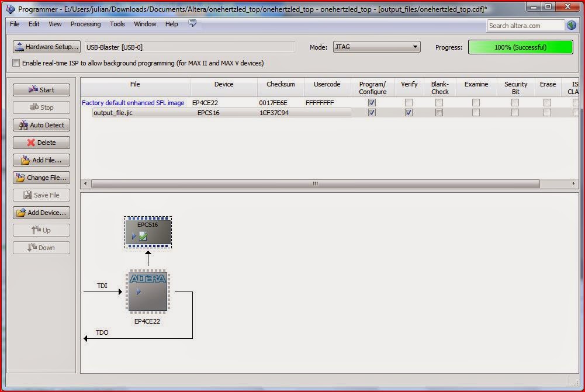Viewport: 585px width, 392px height.
Task: Open the View menu
Action: (55, 24)
